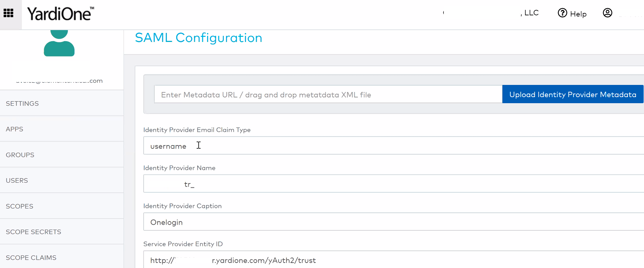Screen dimensions: 644x268
Task: Open the Scope Claims section
Action: [31, 258]
